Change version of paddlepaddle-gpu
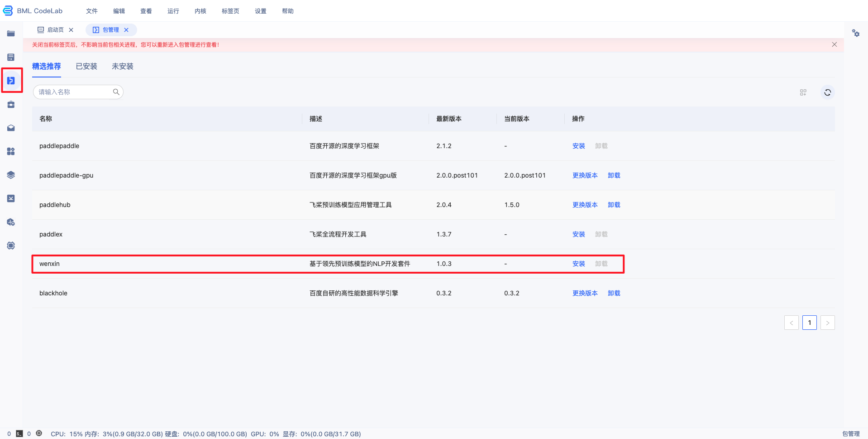868x439 pixels. tap(585, 175)
